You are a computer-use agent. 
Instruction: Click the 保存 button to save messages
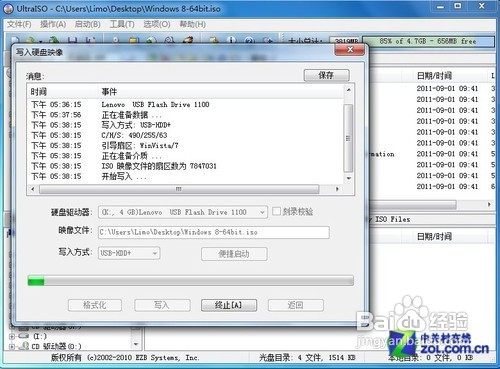pyautogui.click(x=326, y=75)
